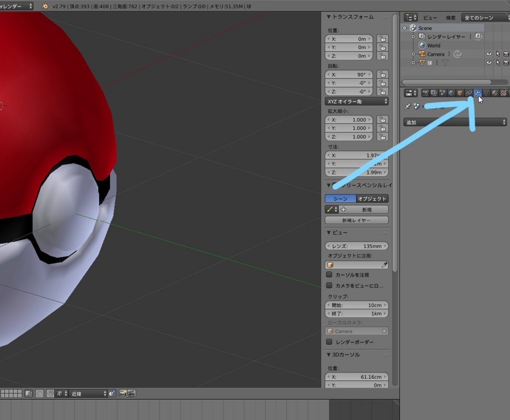Hide the Camera object using its eye icon
Image resolution: width=510 pixels, height=420 pixels.
tap(489, 54)
